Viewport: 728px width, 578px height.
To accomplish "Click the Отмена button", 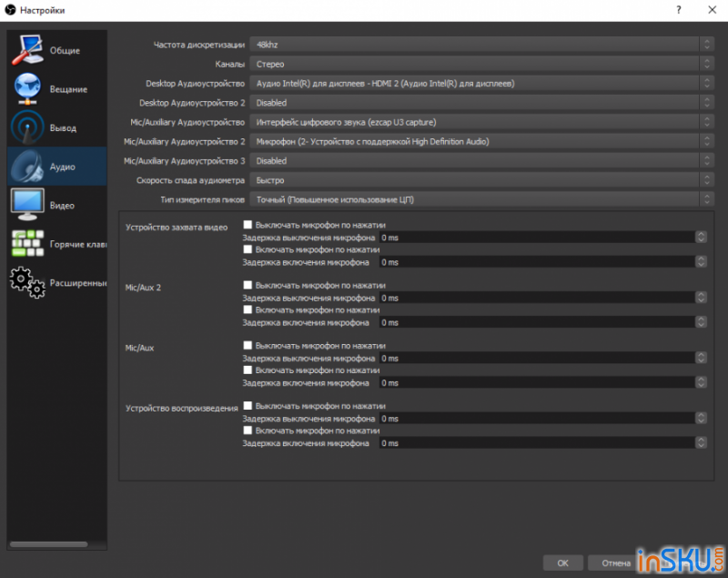I will tap(616, 563).
